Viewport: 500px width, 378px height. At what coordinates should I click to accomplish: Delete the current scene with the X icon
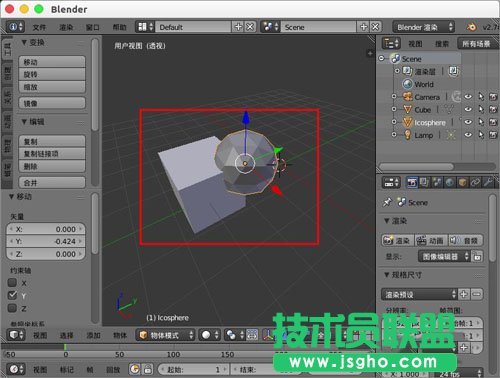375,27
